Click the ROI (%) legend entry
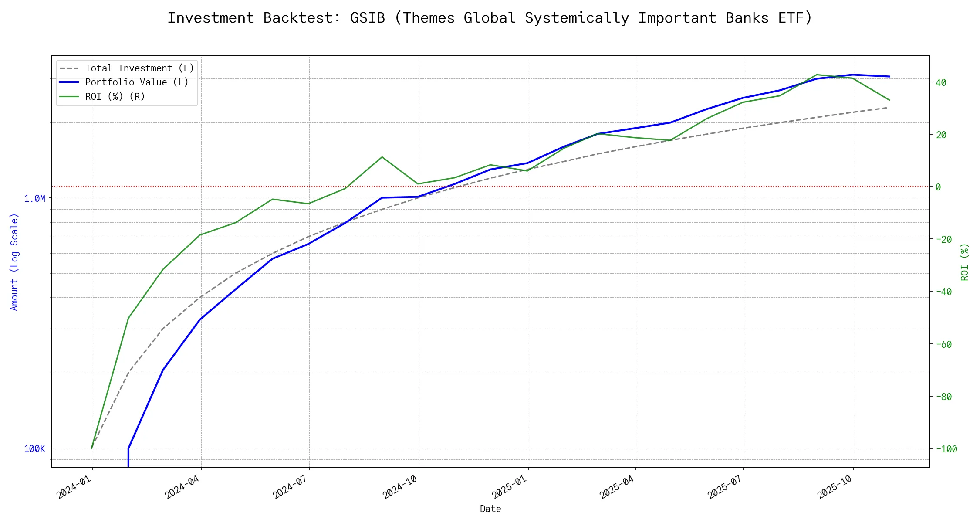The width and height of the screenshot is (980, 523). point(115,97)
